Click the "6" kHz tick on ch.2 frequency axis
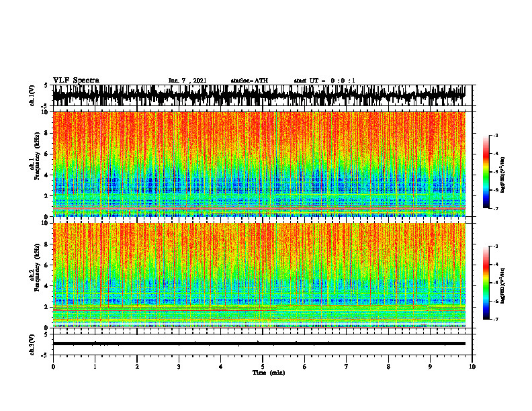Viewport: 532px width, 411px height. coord(46,265)
